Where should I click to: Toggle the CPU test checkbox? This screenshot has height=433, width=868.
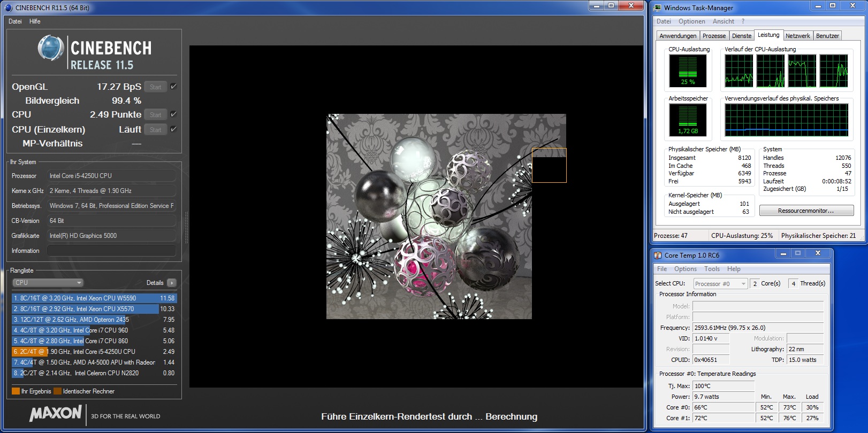(173, 114)
